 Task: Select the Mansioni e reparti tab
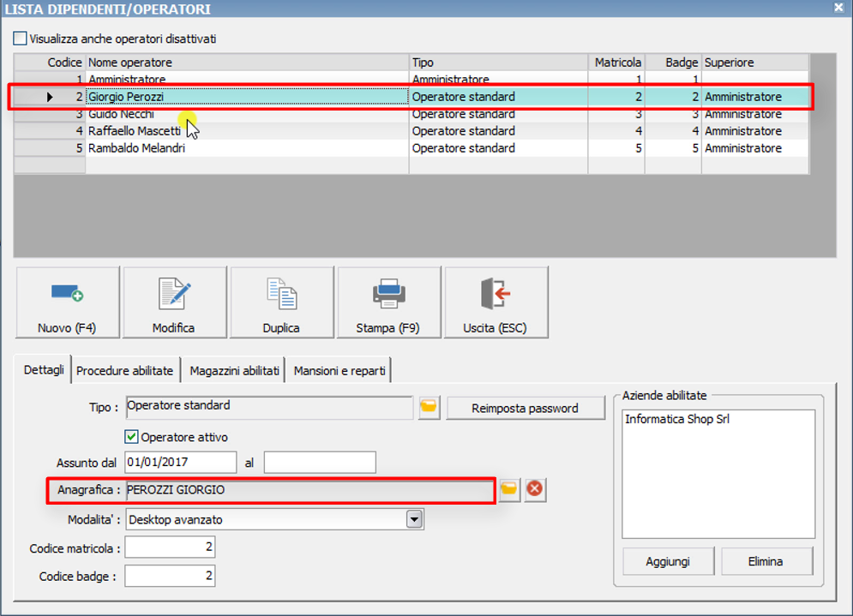pyautogui.click(x=339, y=371)
